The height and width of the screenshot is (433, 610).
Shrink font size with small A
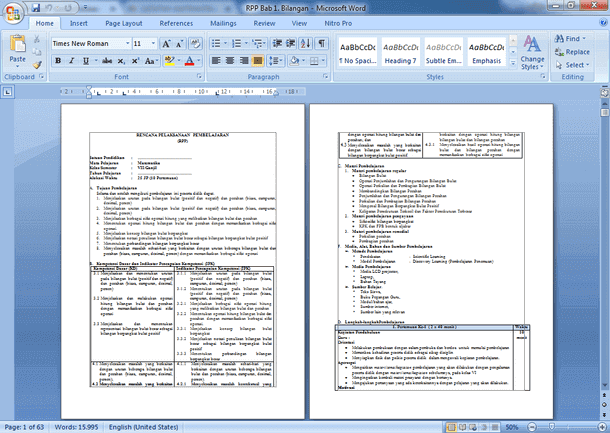pos(179,44)
